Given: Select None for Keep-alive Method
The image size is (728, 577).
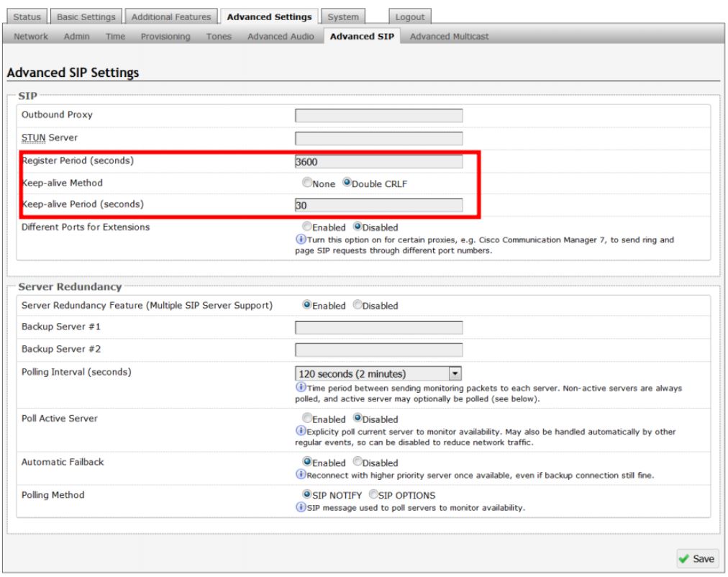Looking at the screenshot, I should coord(307,183).
